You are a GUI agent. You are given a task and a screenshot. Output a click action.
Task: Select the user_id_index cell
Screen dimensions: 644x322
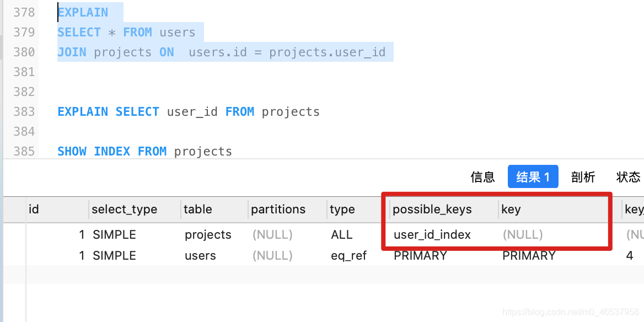pyautogui.click(x=432, y=234)
